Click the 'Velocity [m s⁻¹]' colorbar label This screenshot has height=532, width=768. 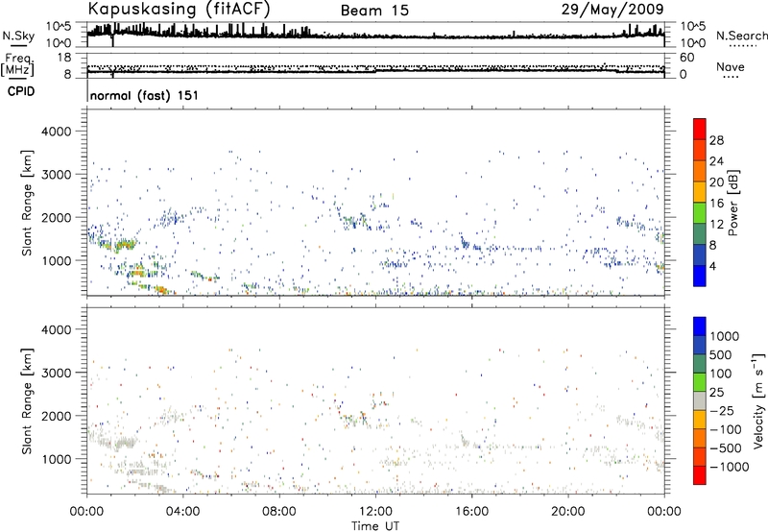coord(758,400)
